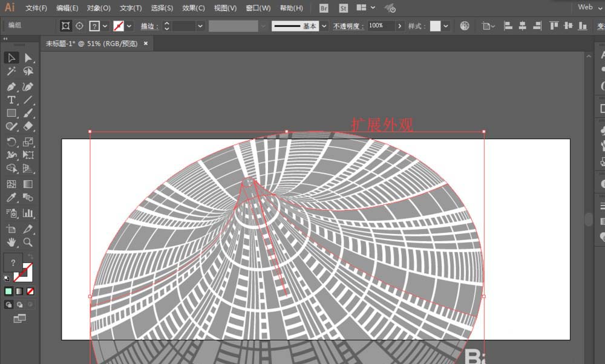
Task: Click the Isolate Selected Object icon
Action: [x=65, y=26]
